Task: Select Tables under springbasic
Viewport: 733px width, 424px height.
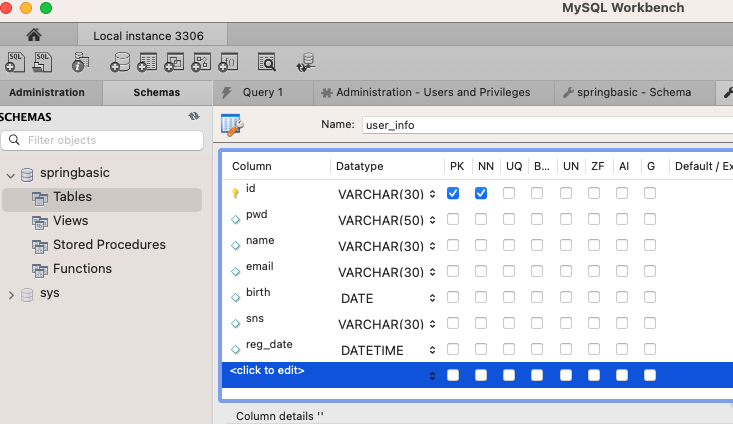Action: pos(102,200)
